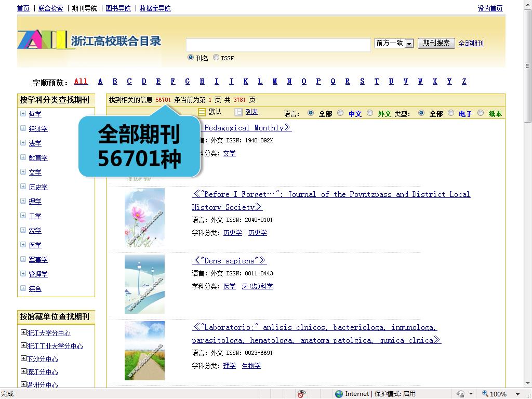Click the 牙(齿)科学 subject link
Image resolution: width=532 pixels, height=399 pixels.
pos(258,286)
